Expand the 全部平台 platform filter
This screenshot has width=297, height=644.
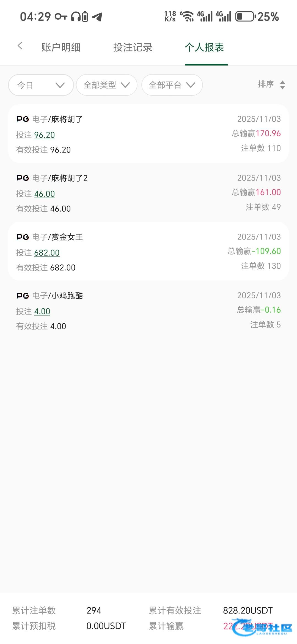tap(172, 85)
